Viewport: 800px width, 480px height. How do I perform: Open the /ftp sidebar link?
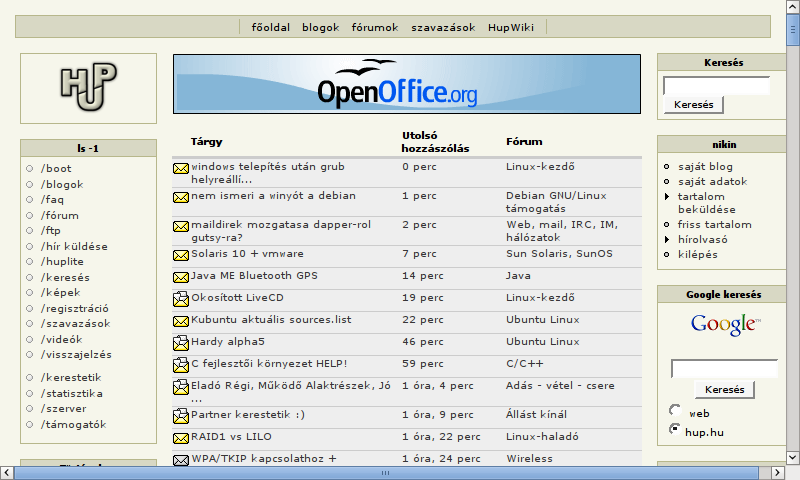(x=51, y=231)
